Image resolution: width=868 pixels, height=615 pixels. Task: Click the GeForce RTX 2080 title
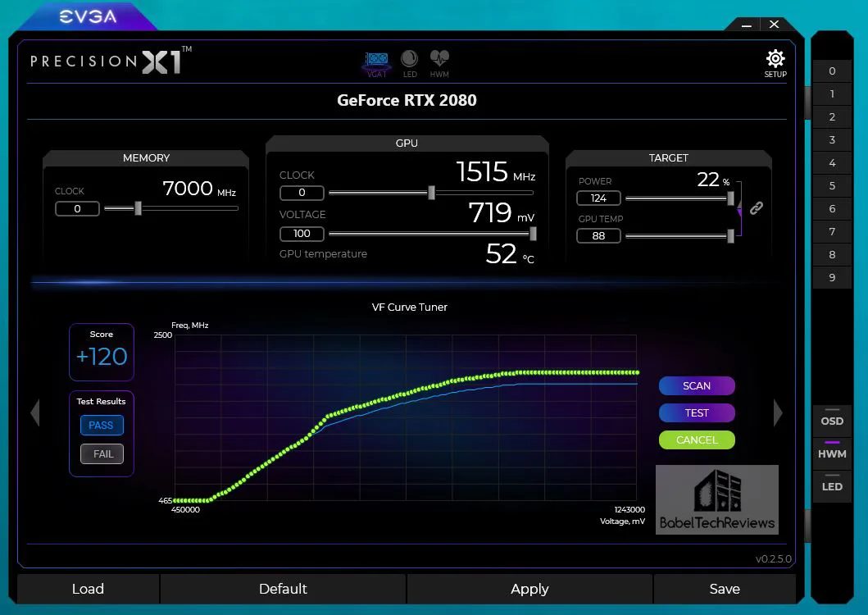coord(407,100)
